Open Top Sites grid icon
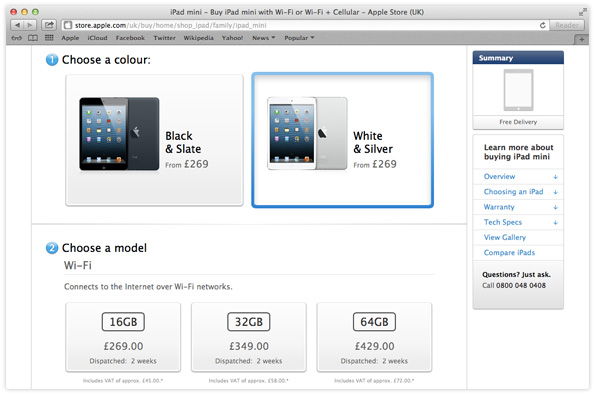The width and height of the screenshot is (596, 401). tap(49, 38)
